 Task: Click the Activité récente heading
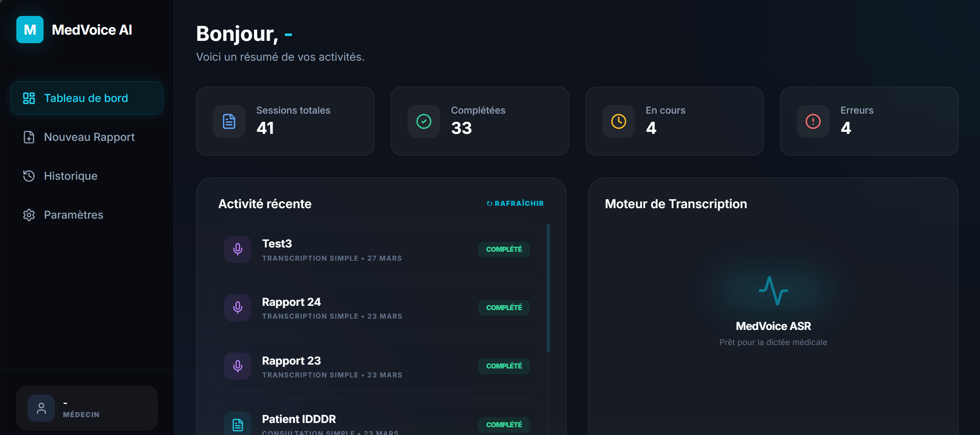tap(265, 204)
